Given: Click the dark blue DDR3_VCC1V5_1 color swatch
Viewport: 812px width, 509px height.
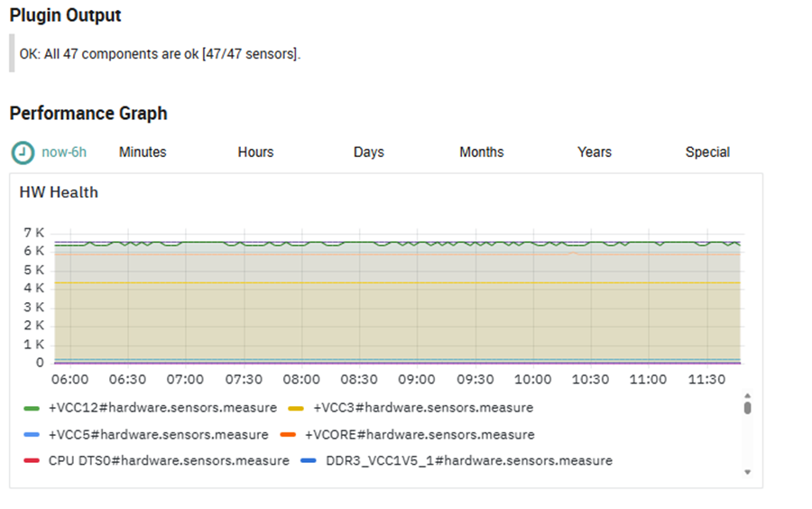Looking at the screenshot, I should click(309, 461).
